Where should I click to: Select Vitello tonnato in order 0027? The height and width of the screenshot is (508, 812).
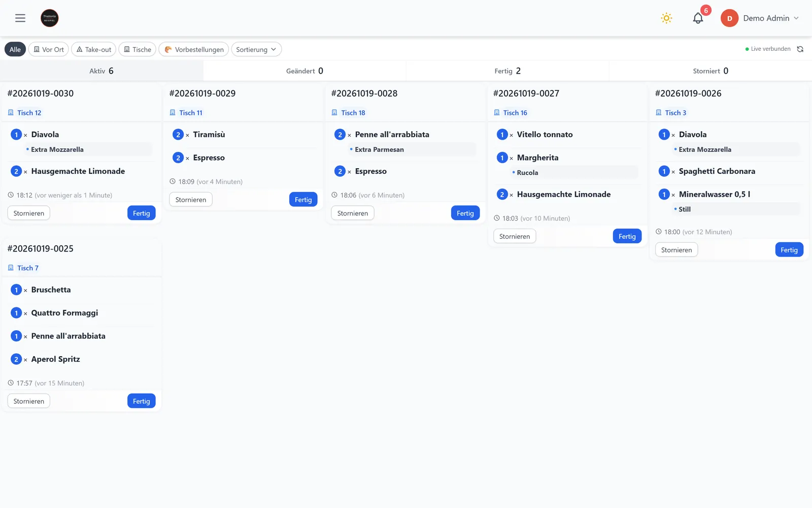[545, 135]
